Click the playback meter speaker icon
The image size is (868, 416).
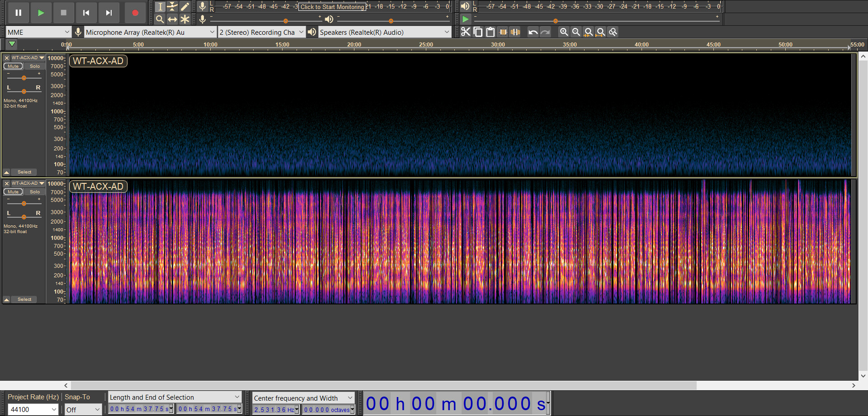465,6
